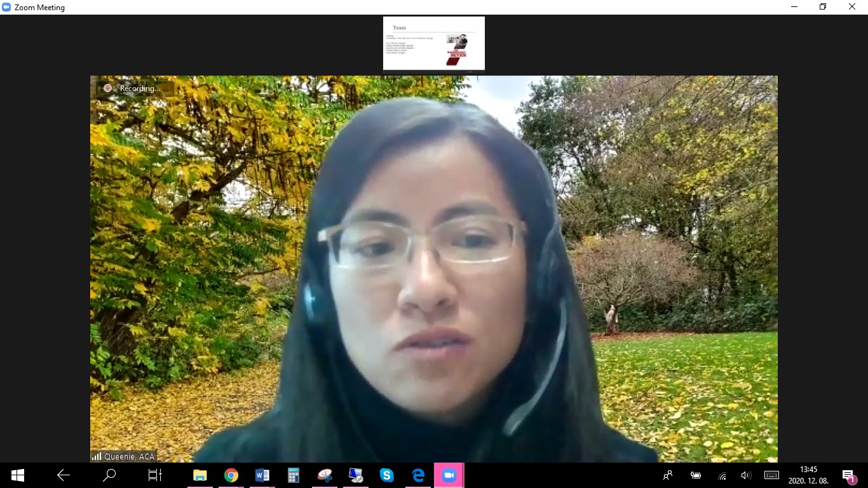
Task: Switch to Google Chrome in taskbar
Action: pos(231,475)
